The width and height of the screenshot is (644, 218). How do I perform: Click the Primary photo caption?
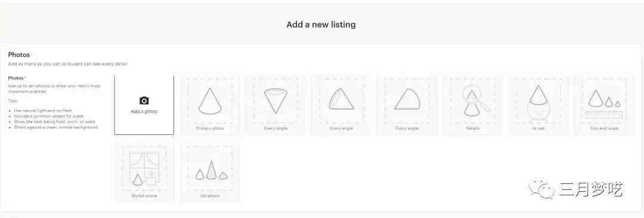pos(210,128)
